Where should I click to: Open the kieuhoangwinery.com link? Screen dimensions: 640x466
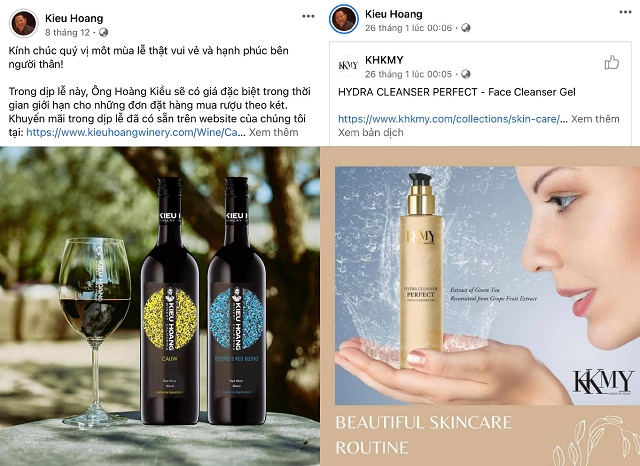[132, 132]
